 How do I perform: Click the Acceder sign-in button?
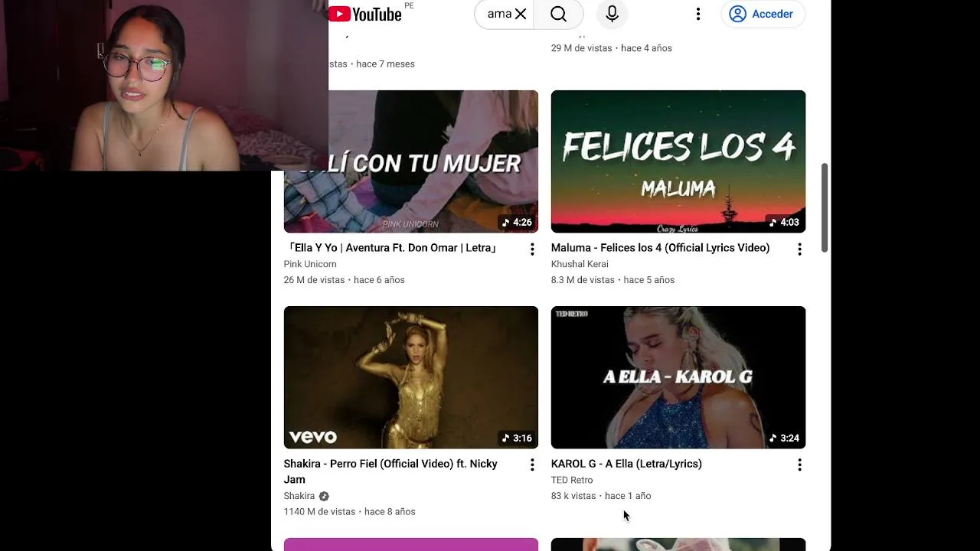(x=763, y=14)
